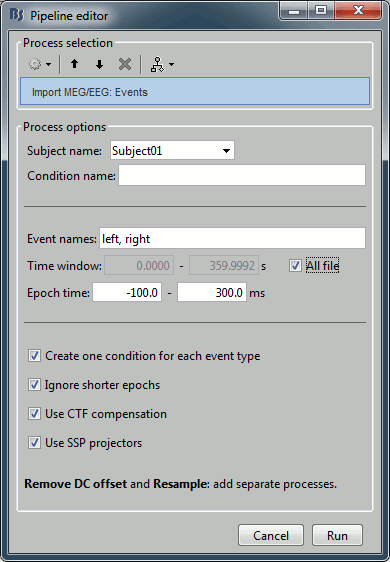Focus the Condition name field
Image resolution: width=390 pixels, height=562 pixels.
[x=242, y=175]
